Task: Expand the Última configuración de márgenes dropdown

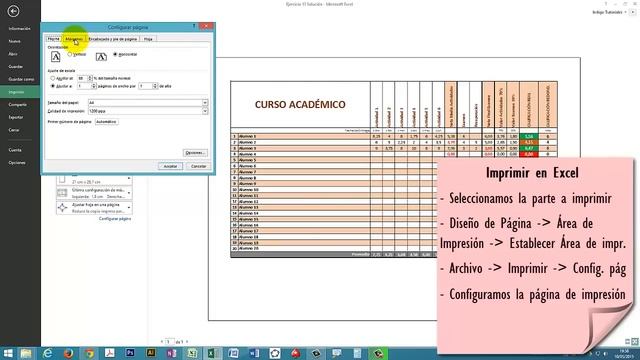Action: [x=129, y=193]
